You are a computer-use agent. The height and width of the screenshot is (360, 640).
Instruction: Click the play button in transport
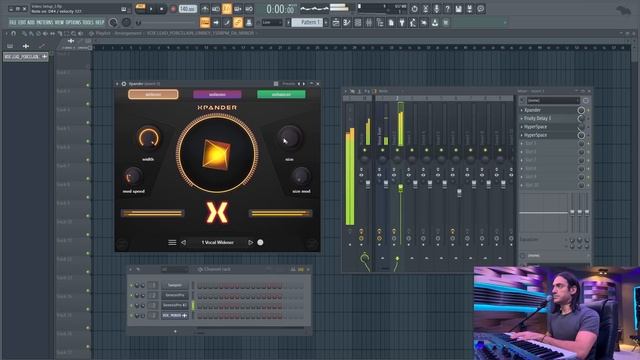click(151, 9)
